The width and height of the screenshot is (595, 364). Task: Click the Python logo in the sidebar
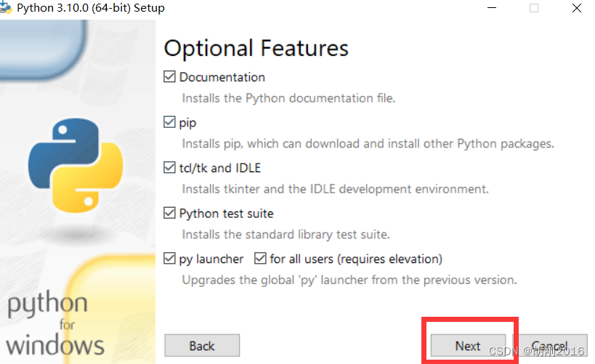coord(76,166)
